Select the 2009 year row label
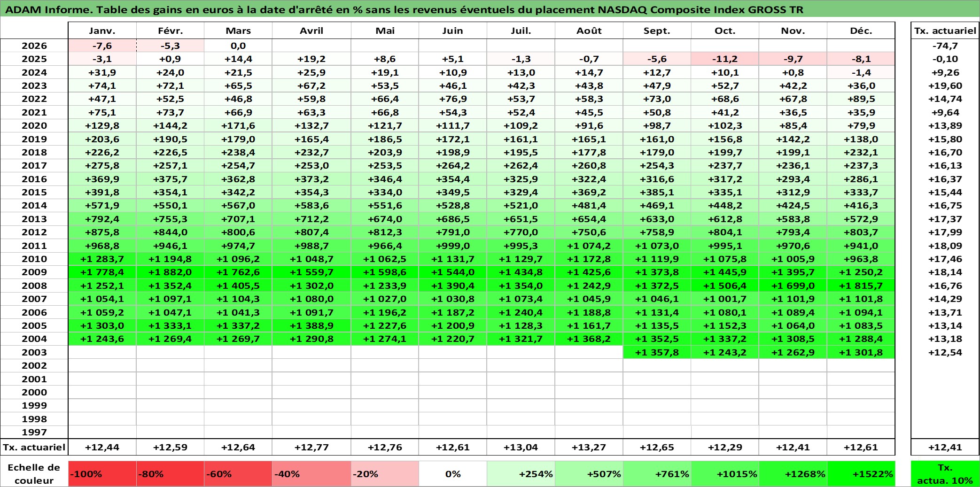Viewport: 980px width, 487px height. [34, 272]
